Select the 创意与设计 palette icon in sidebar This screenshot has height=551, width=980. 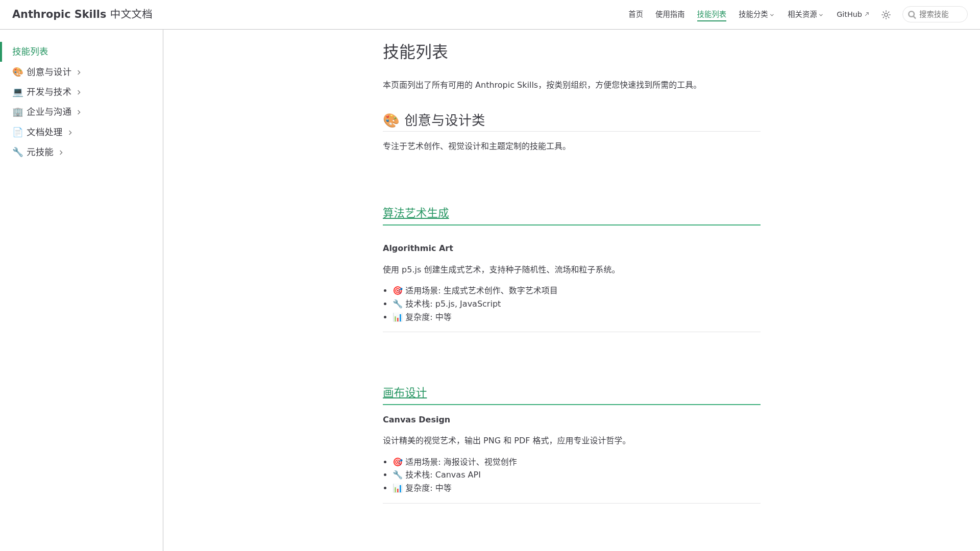(x=17, y=72)
